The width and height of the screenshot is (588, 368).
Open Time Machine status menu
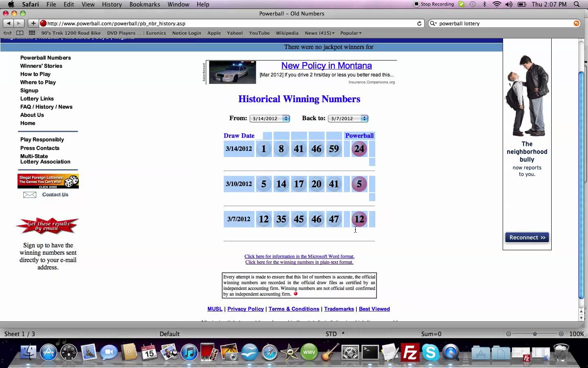(x=472, y=4)
